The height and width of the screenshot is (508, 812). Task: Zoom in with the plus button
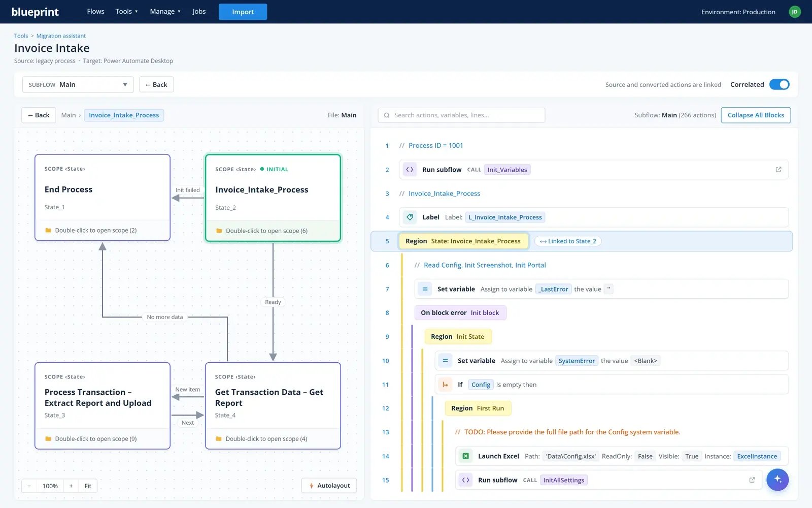click(71, 486)
